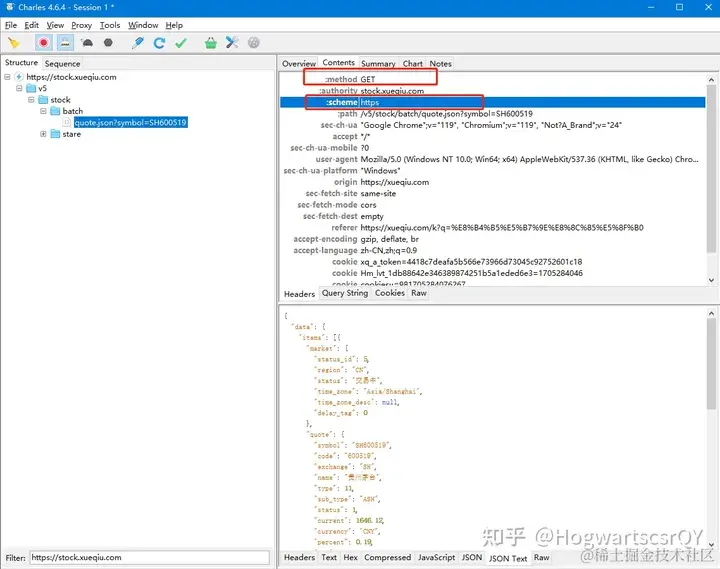
Task: Select the request Raw tab
Action: point(419,293)
